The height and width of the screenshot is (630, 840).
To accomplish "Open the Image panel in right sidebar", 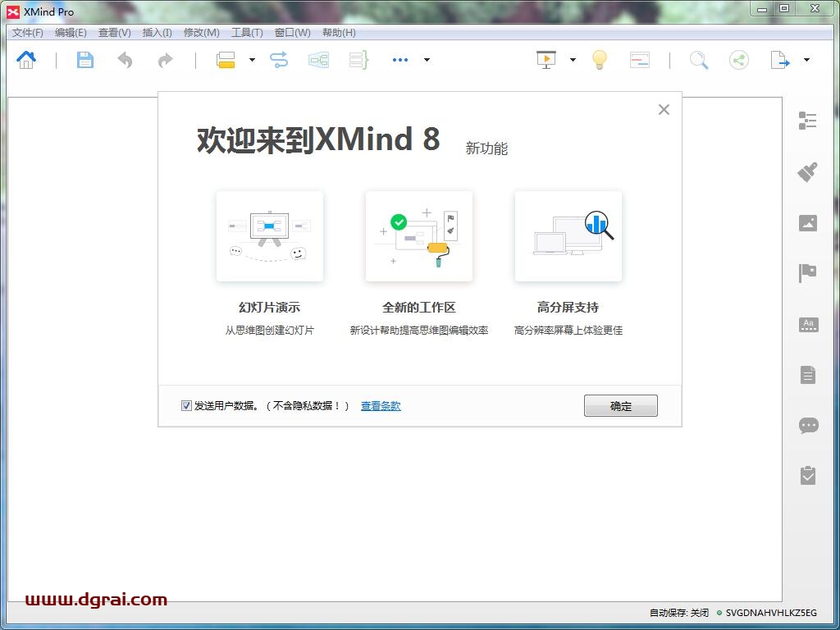I will tap(808, 223).
